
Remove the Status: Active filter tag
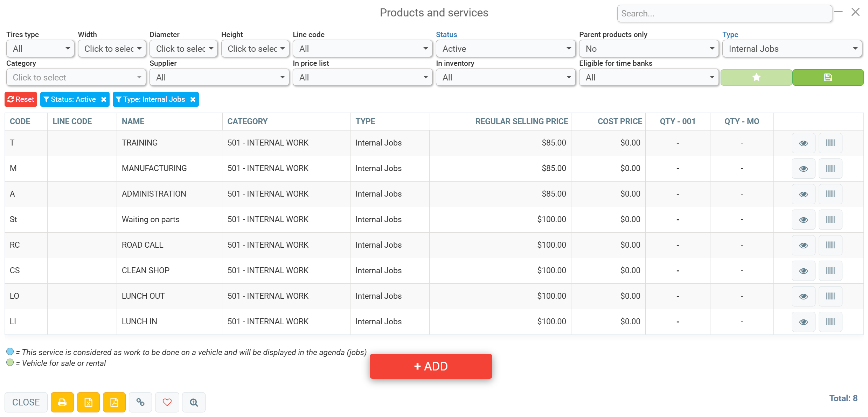[104, 99]
